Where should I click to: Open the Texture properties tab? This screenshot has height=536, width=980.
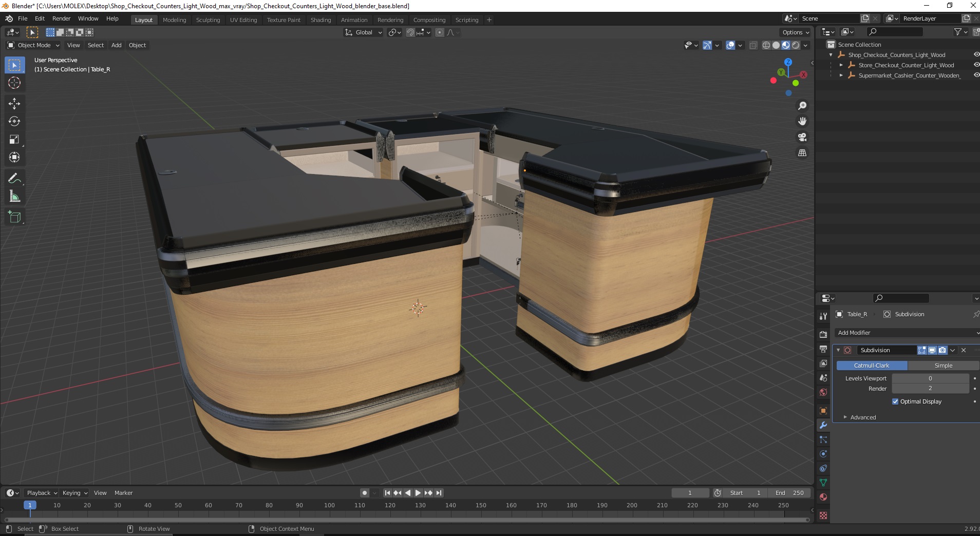823,515
